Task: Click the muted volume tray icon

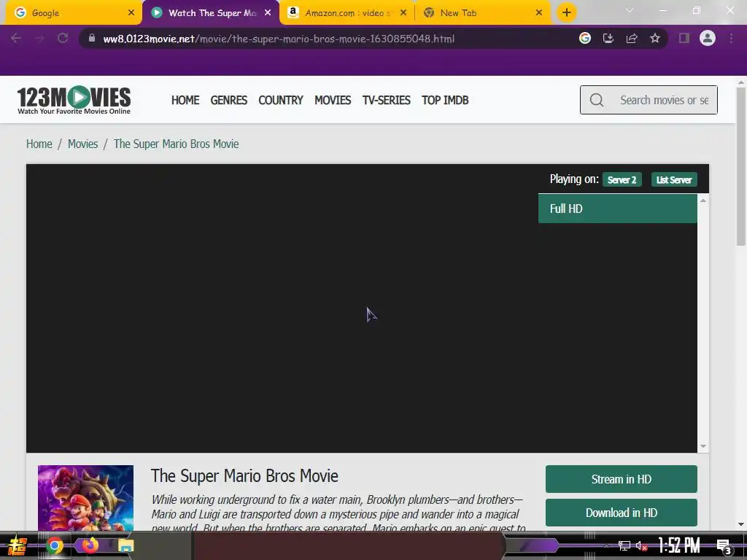Action: pos(641,545)
